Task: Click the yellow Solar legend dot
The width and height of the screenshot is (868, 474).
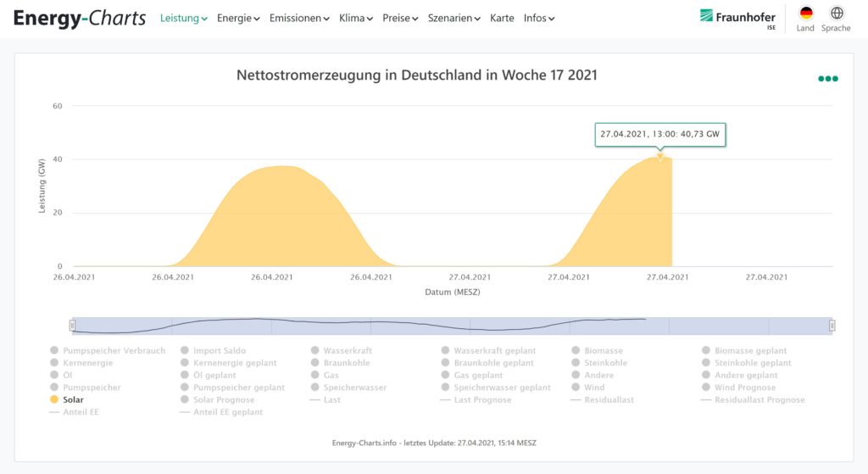Action: tap(55, 399)
